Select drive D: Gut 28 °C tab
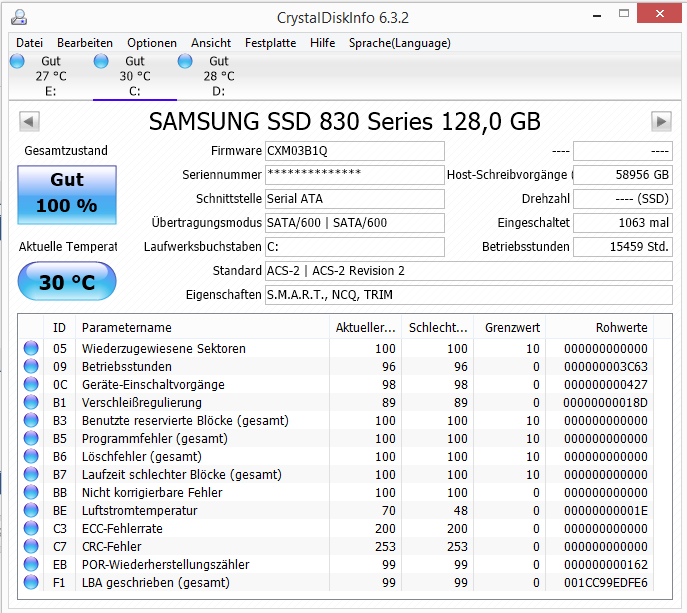The image size is (687, 613). point(219,76)
